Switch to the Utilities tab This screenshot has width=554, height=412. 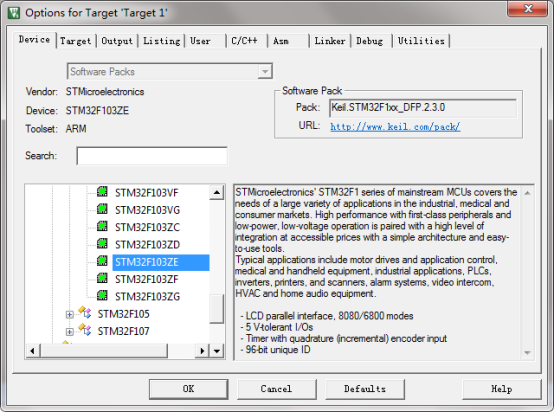pos(421,41)
